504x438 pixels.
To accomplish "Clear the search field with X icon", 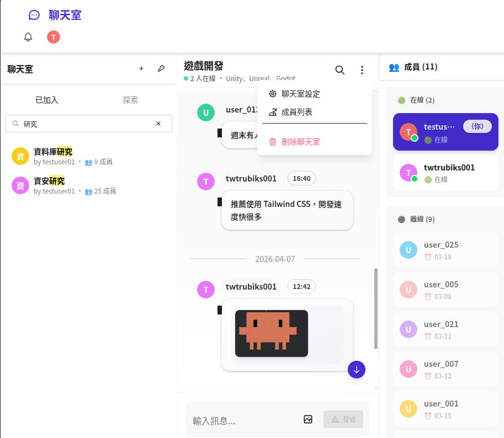I will pos(158,124).
